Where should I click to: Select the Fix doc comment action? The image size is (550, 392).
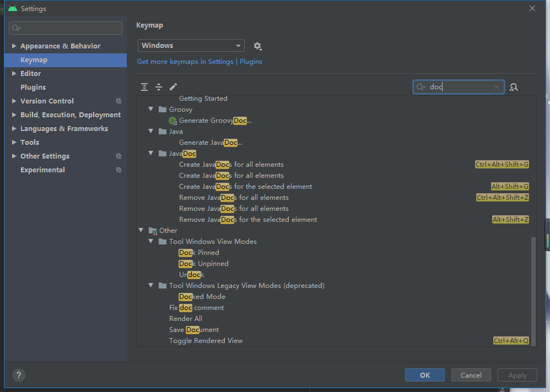pos(196,308)
